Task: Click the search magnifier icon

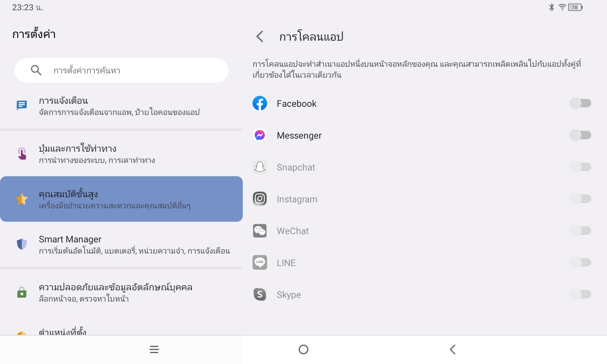Action: pos(36,70)
